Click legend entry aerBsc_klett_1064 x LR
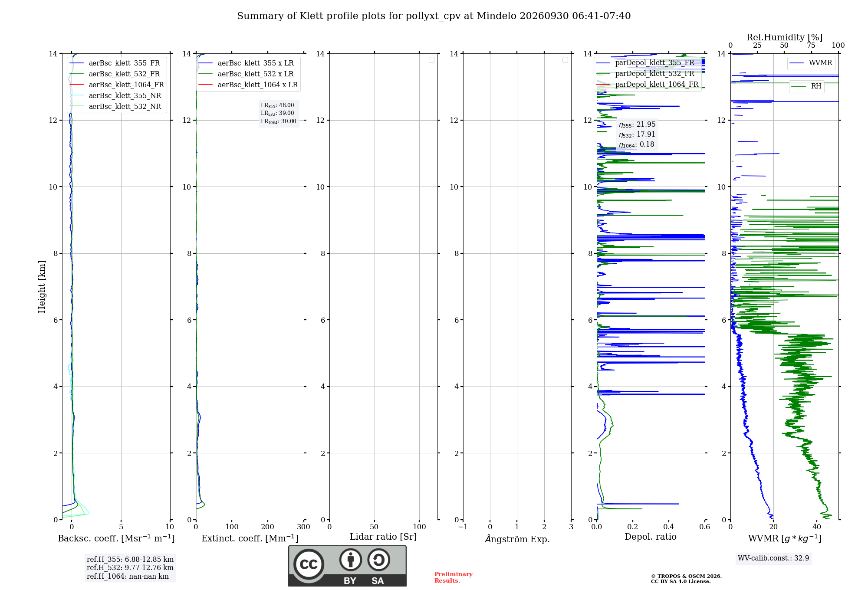868x590 pixels. 248,85
